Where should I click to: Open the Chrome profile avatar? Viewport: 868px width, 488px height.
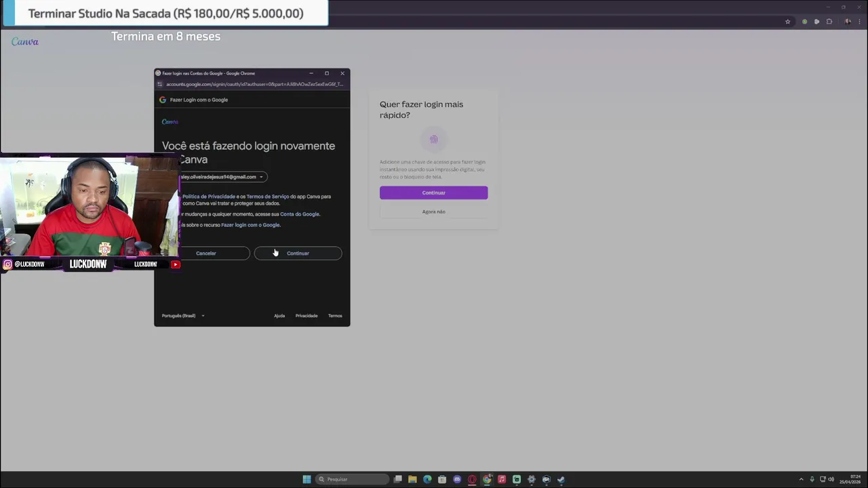848,22
